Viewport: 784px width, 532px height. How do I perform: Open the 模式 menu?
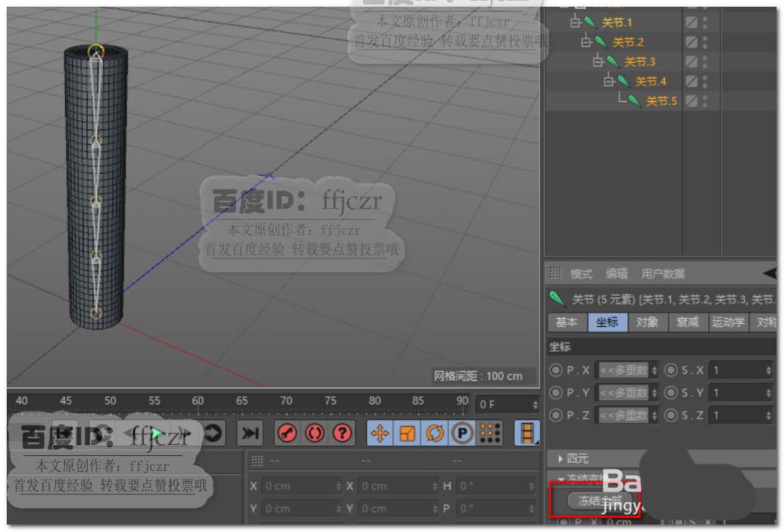pos(581,273)
